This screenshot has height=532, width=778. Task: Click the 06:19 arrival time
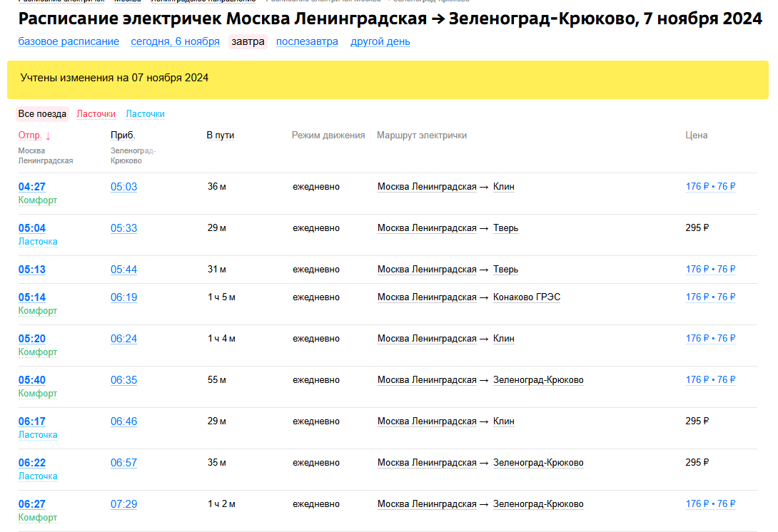[123, 297]
